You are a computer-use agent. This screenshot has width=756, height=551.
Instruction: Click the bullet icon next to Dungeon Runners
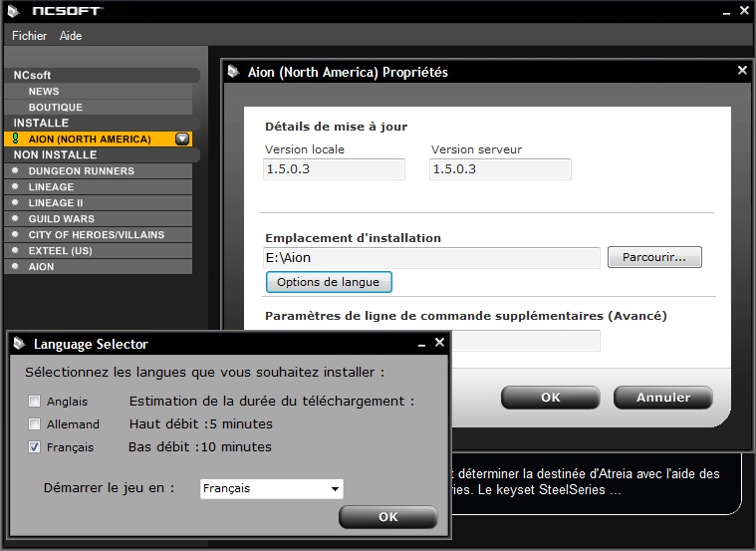pos(15,171)
